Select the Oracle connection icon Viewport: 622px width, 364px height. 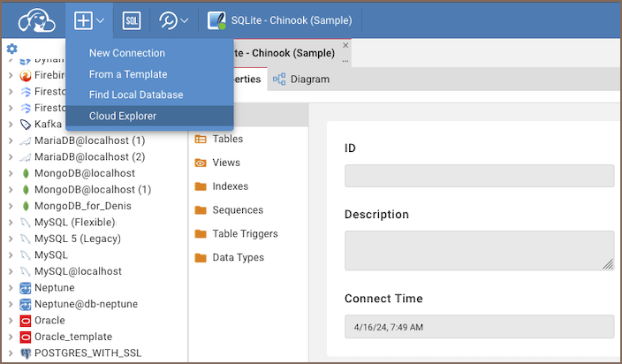(25, 320)
